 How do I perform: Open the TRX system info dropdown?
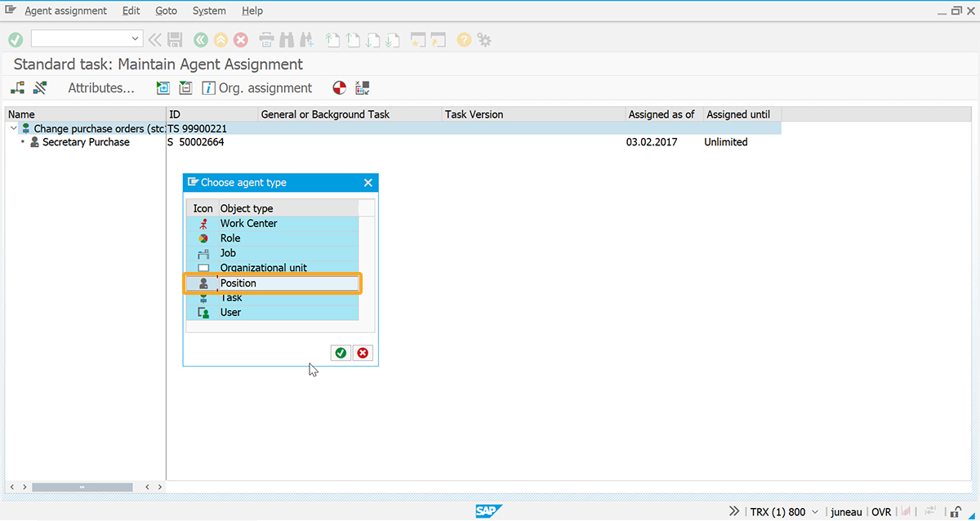[814, 512]
